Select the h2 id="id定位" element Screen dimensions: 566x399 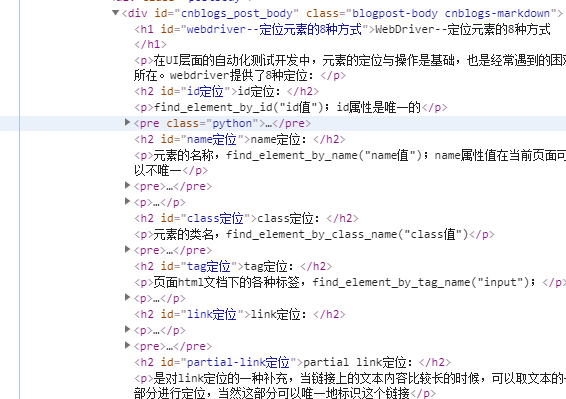click(x=226, y=91)
